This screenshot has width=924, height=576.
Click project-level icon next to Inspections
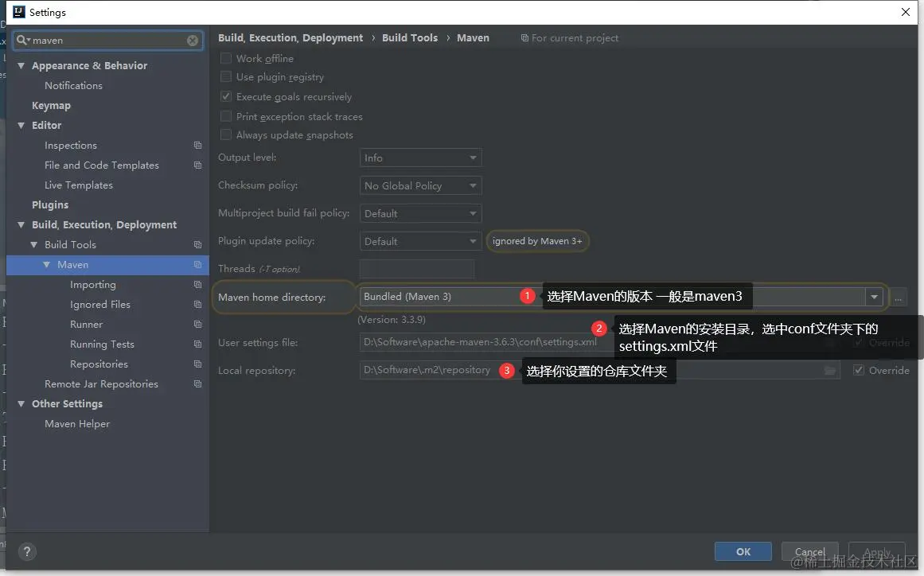[x=197, y=146]
